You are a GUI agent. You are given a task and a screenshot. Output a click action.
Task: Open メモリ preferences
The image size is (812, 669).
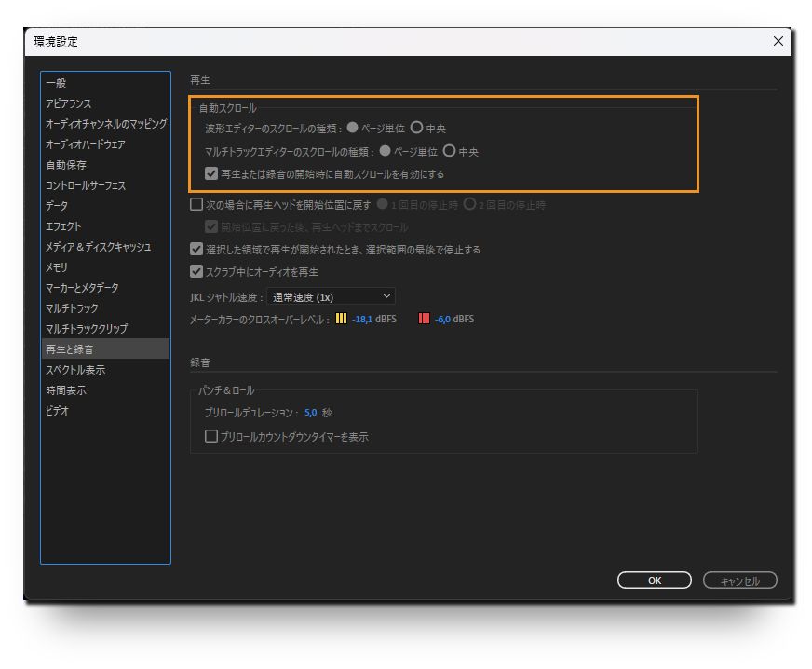coord(105,267)
